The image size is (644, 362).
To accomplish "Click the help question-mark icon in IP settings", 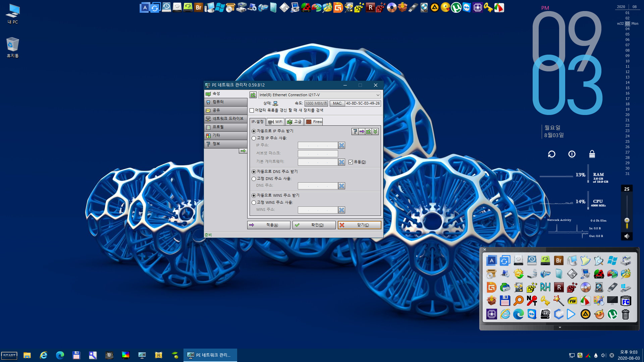I will pos(355,132).
